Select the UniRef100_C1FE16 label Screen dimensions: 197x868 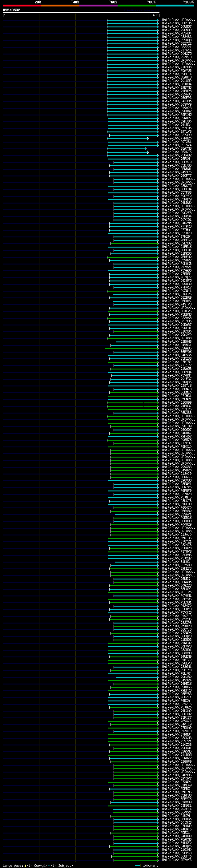pos(176,247)
